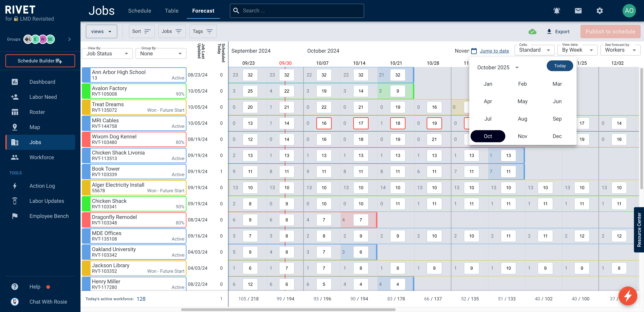This screenshot has width=644, height=312.
Task: Select the Forecast tab
Action: point(203,11)
